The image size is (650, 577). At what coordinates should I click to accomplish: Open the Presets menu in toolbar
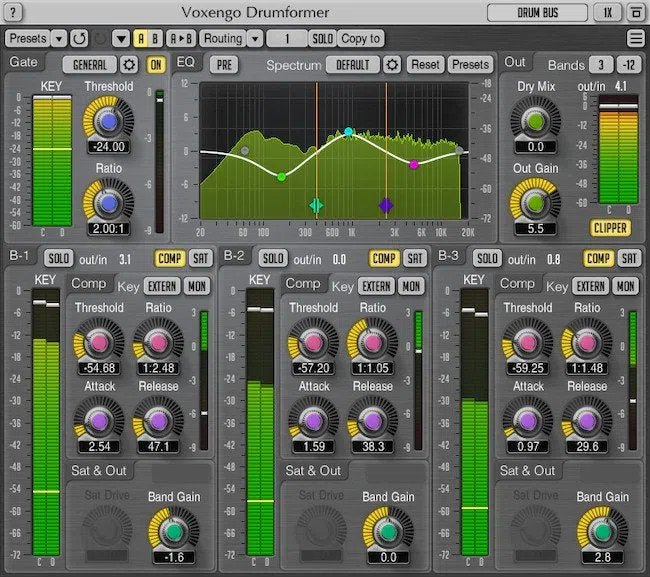click(28, 39)
